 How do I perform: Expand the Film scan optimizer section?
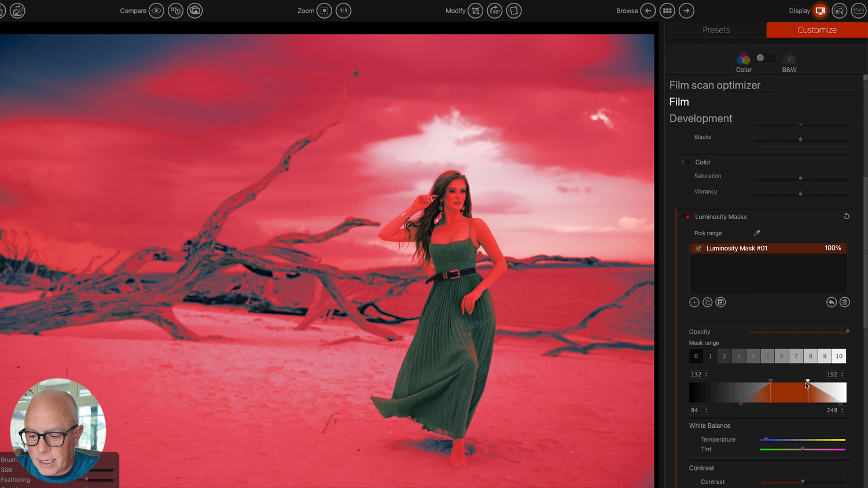point(715,85)
